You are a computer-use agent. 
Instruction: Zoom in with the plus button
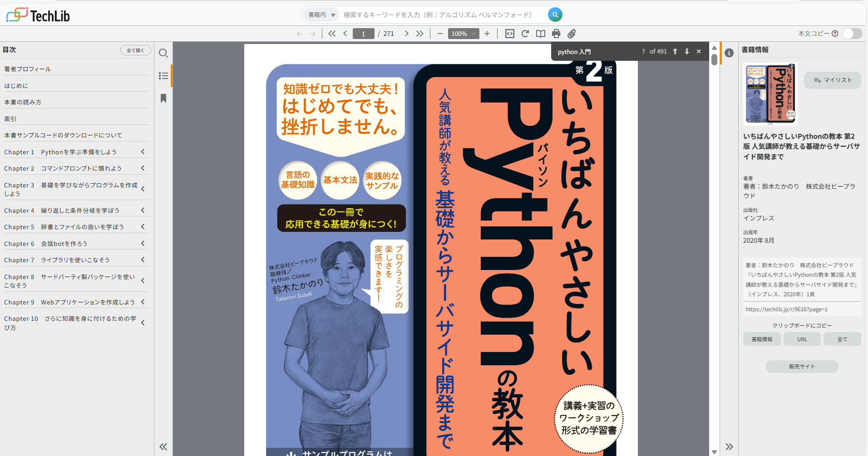[487, 34]
